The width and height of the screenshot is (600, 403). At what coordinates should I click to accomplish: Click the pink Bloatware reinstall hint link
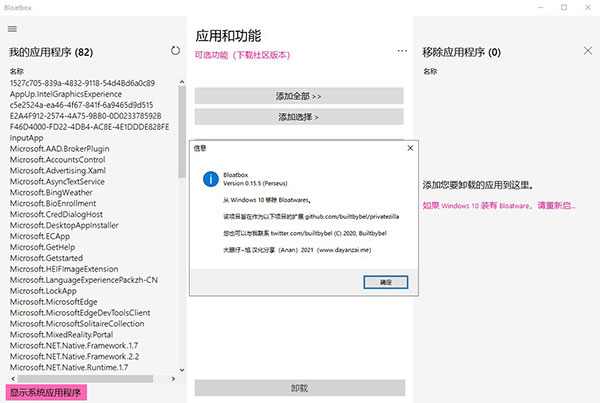(x=498, y=205)
